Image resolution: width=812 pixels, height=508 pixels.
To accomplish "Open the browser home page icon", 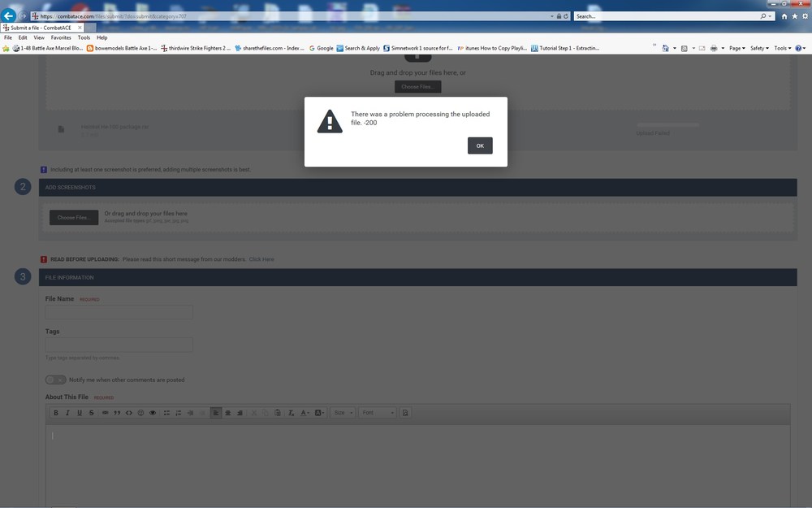I will (784, 16).
